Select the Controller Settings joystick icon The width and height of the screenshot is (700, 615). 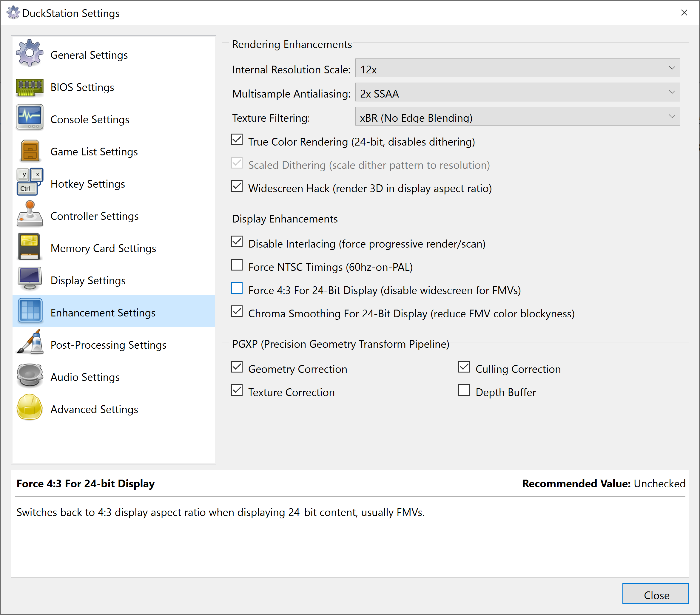tap(30, 214)
